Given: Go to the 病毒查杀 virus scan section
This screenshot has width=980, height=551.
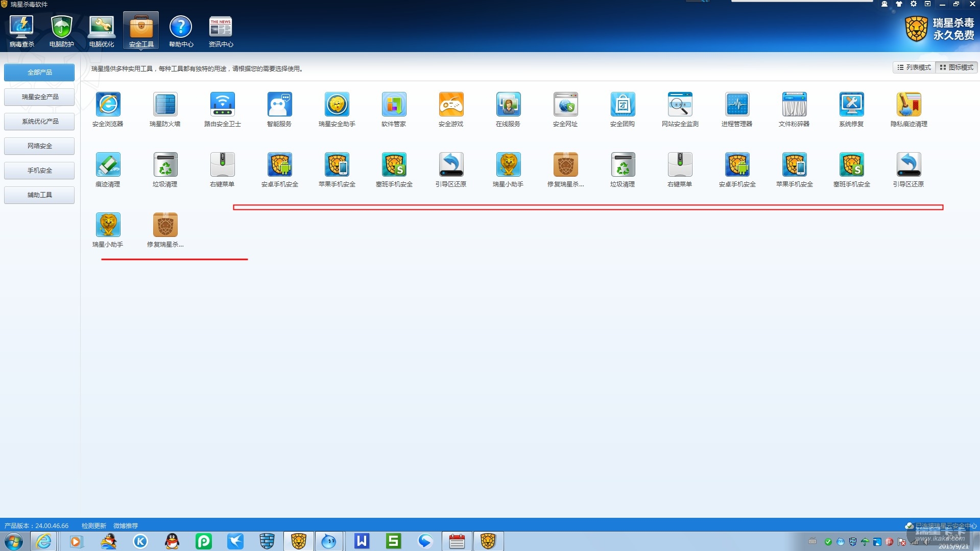Looking at the screenshot, I should coord(21,31).
